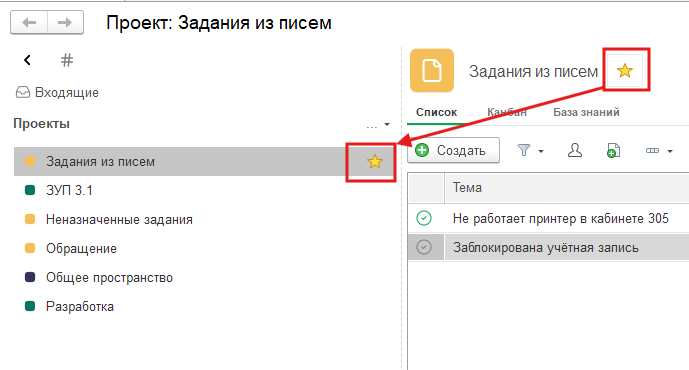Select project Неназначенные задания

119,219
